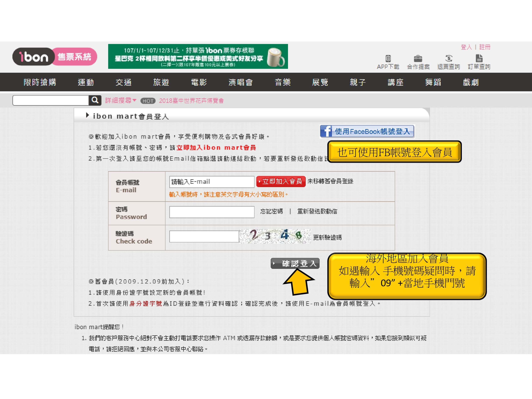Open the 2018臺中世界花卉博覽會 link
The image size is (532, 399).
click(x=191, y=101)
